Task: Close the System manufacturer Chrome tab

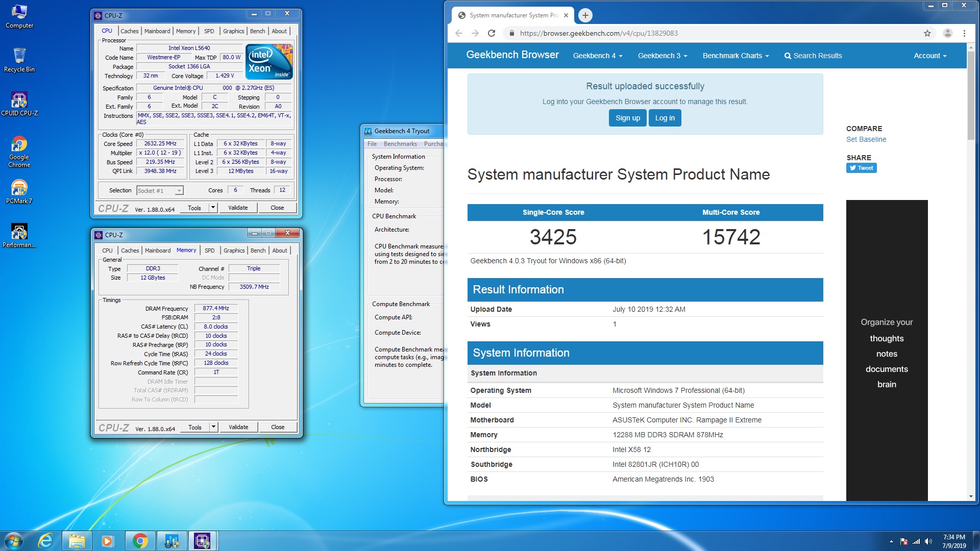Action: [x=566, y=15]
